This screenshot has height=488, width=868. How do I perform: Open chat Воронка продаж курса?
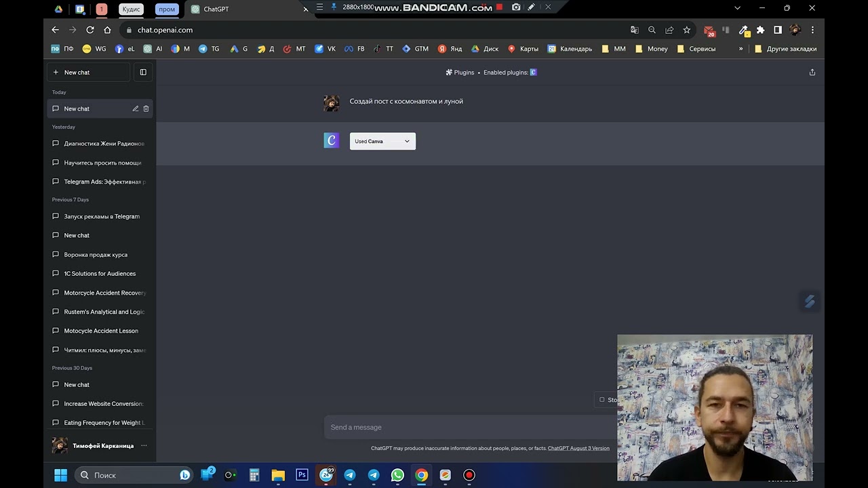(100, 255)
